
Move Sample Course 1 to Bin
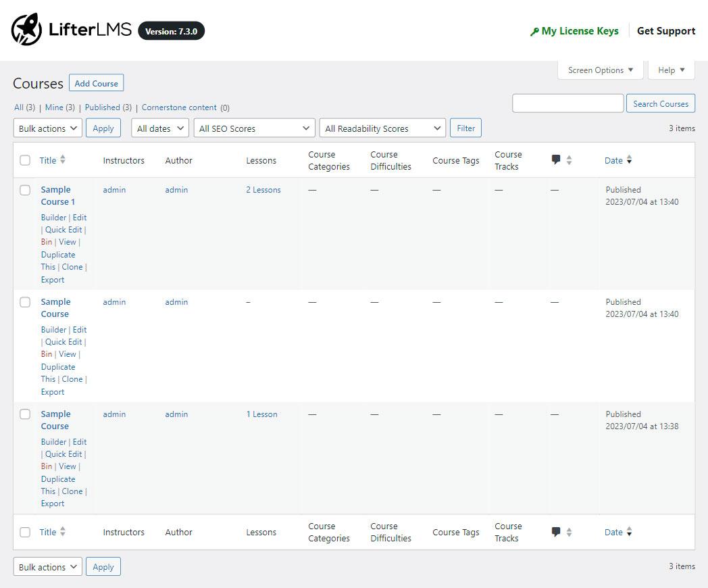tap(47, 242)
